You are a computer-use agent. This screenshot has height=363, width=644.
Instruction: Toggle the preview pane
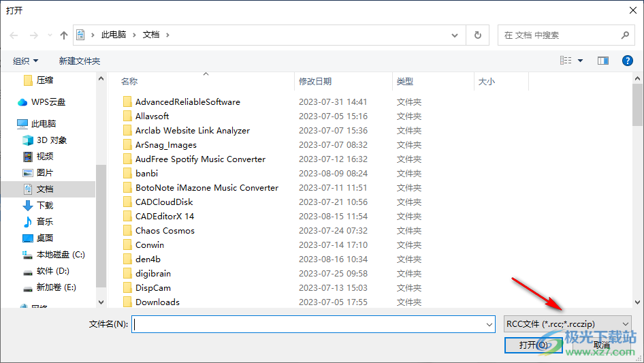tap(603, 61)
